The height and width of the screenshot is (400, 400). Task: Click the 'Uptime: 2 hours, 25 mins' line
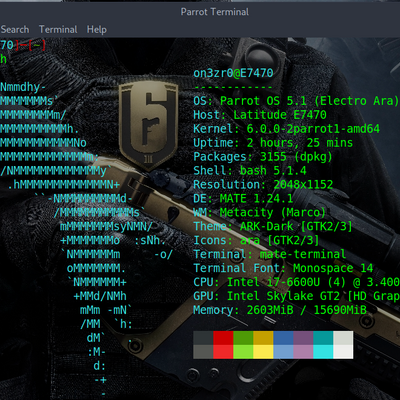[x=273, y=143]
